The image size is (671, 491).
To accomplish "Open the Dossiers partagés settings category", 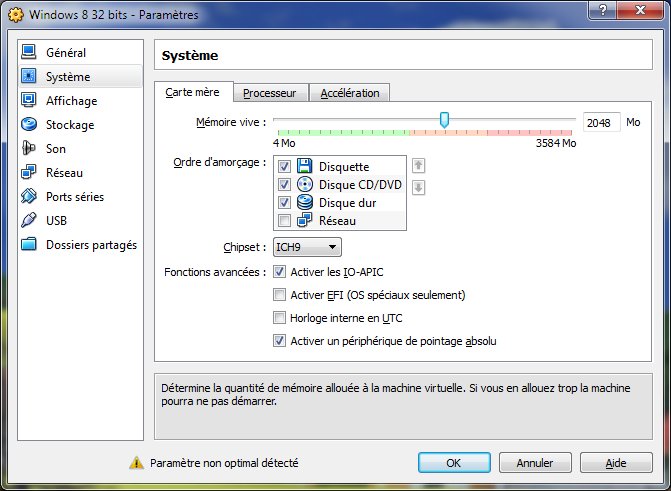I will click(80, 244).
